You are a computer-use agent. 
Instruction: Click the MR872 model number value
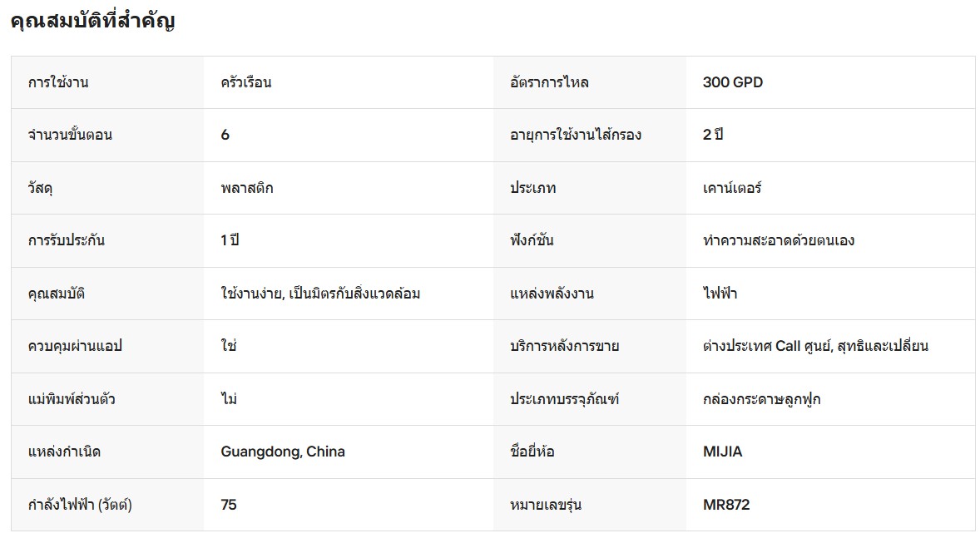tap(726, 505)
